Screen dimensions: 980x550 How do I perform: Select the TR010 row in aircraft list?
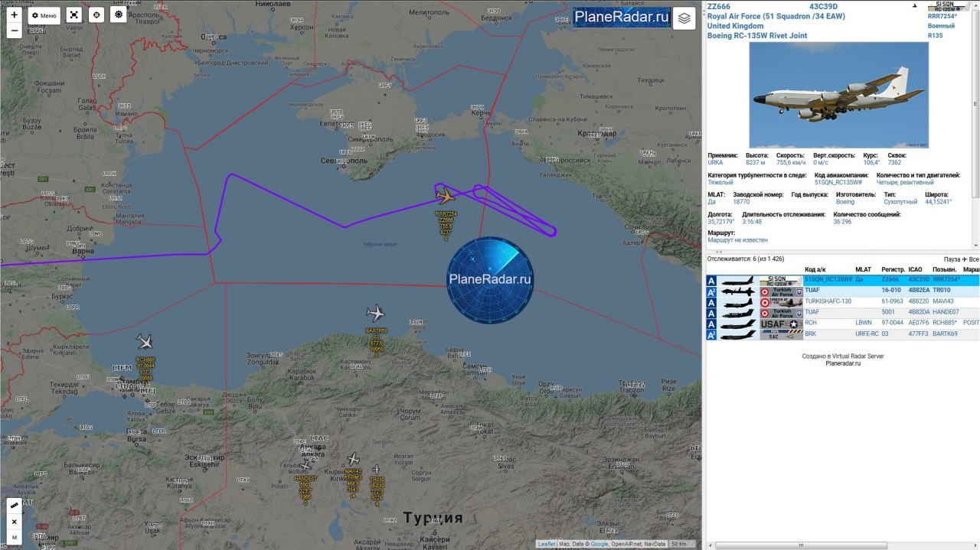point(842,291)
